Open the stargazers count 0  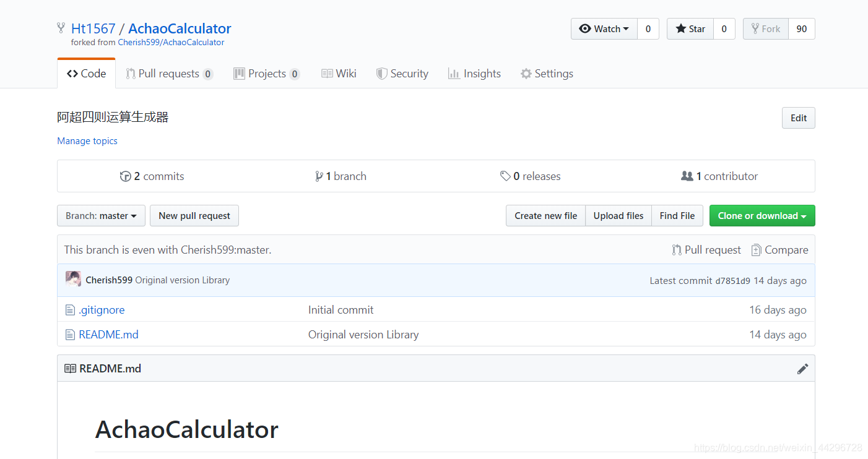[724, 28]
